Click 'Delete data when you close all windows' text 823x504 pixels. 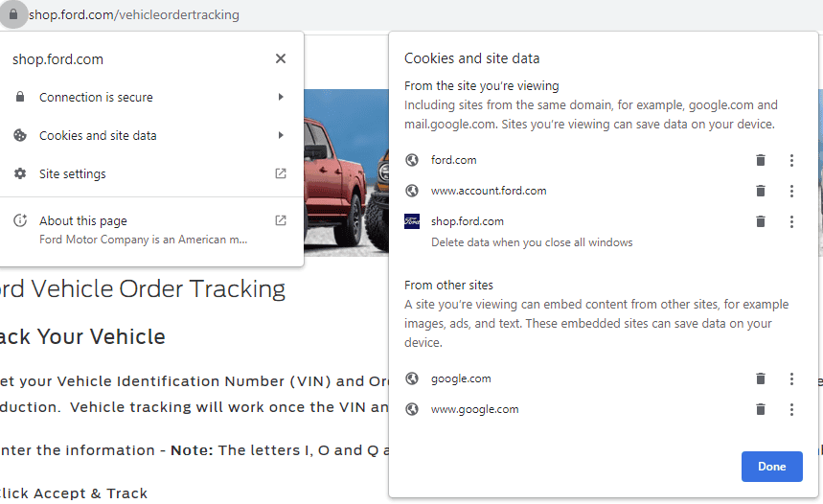pyautogui.click(x=532, y=242)
